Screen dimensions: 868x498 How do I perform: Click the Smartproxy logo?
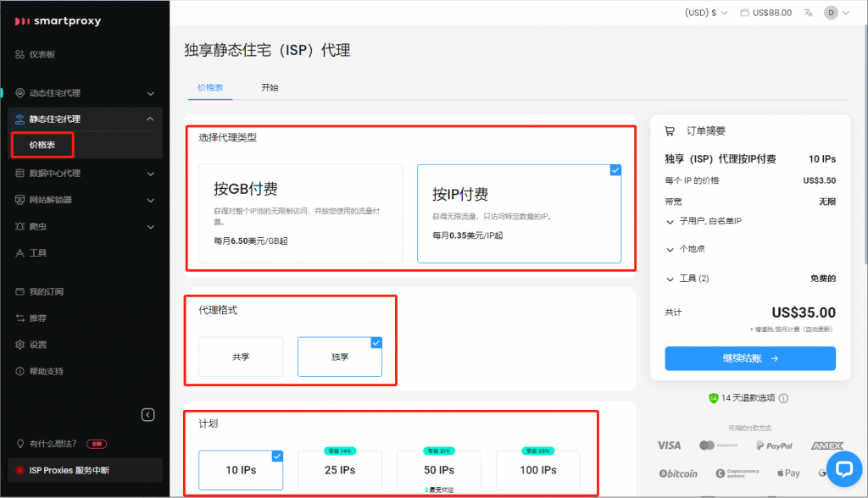[58, 20]
